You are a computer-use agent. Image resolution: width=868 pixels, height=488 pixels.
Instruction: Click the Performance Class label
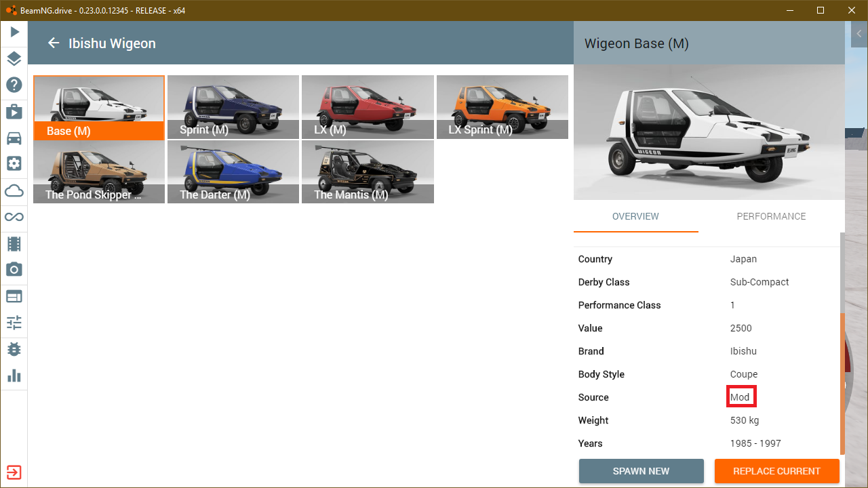click(x=619, y=305)
